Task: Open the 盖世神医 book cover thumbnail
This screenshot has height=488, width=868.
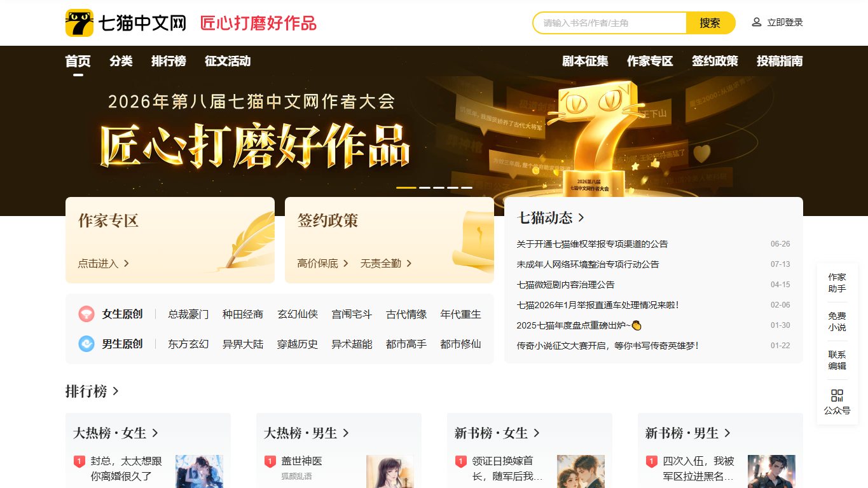Action: [x=390, y=471]
